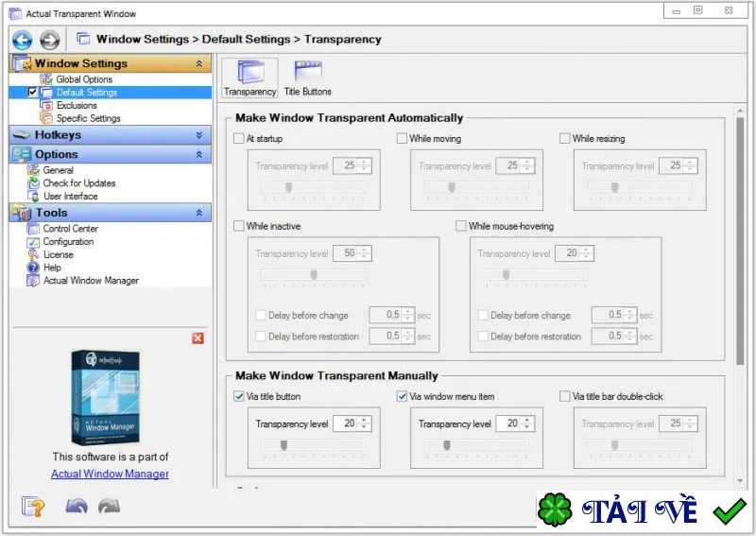Click the Exclusions icon
The width and height of the screenshot is (756, 536).
pos(45,105)
